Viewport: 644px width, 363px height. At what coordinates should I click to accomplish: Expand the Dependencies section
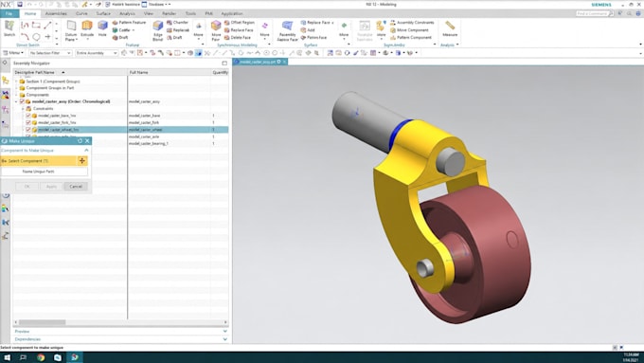(x=224, y=339)
